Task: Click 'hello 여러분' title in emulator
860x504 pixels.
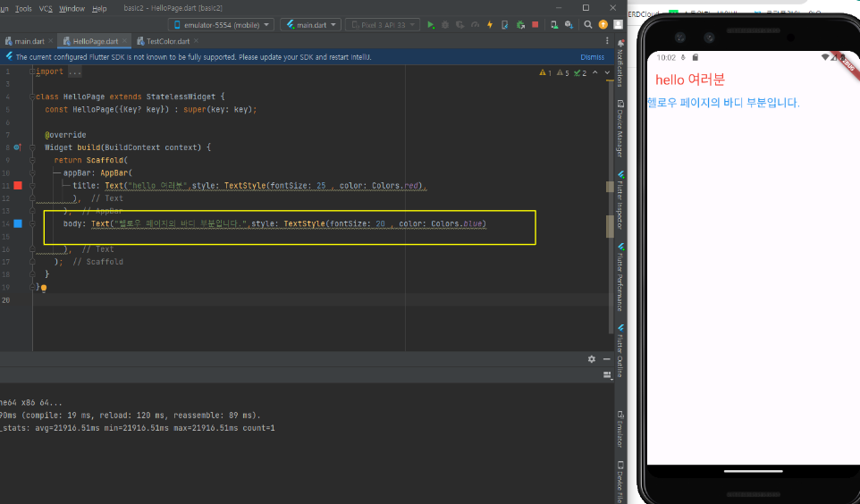Action: click(x=690, y=80)
